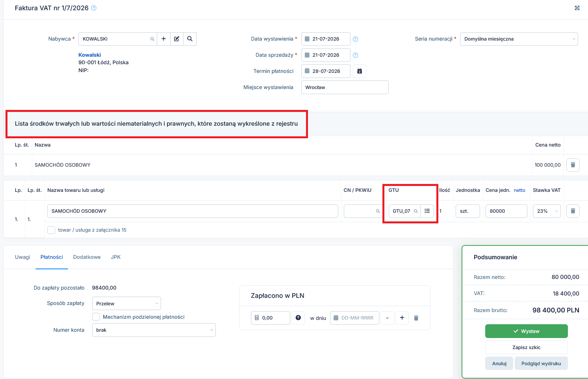Add another payment row with plus
The height and width of the screenshot is (379, 588).
pyautogui.click(x=402, y=318)
